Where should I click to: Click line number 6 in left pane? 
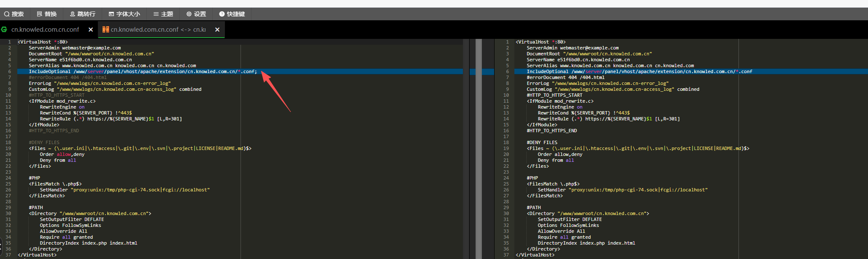coord(9,71)
